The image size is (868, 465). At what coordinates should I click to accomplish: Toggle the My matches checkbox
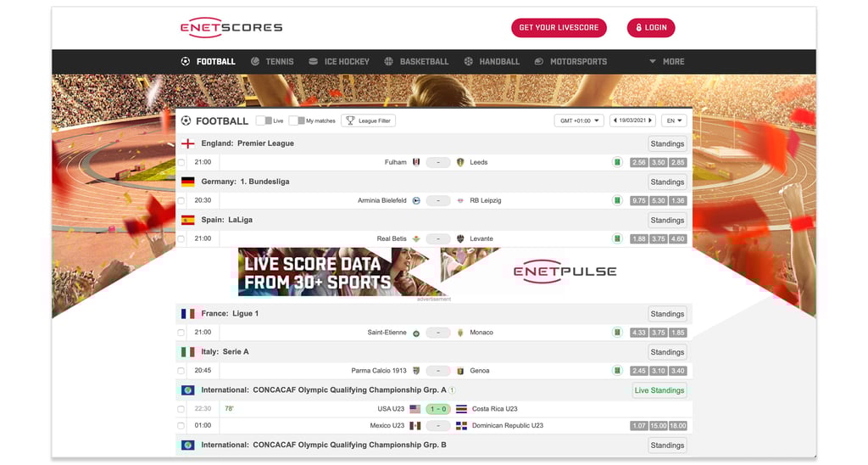(298, 120)
